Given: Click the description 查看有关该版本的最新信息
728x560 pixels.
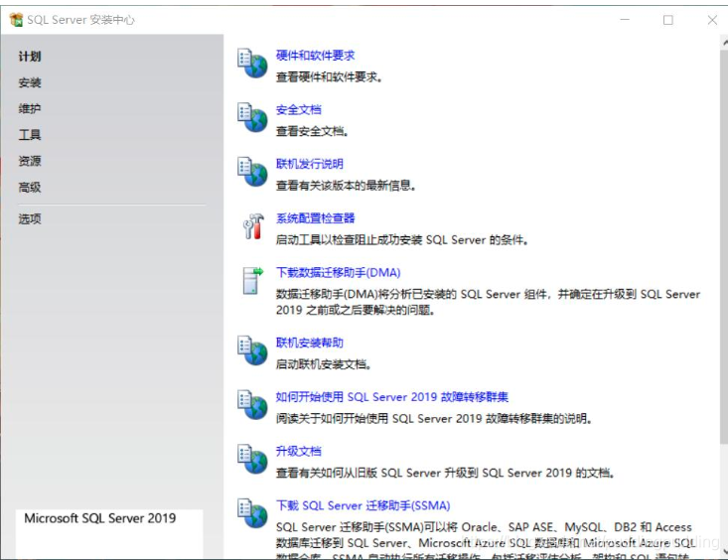Looking at the screenshot, I should coord(346,186).
